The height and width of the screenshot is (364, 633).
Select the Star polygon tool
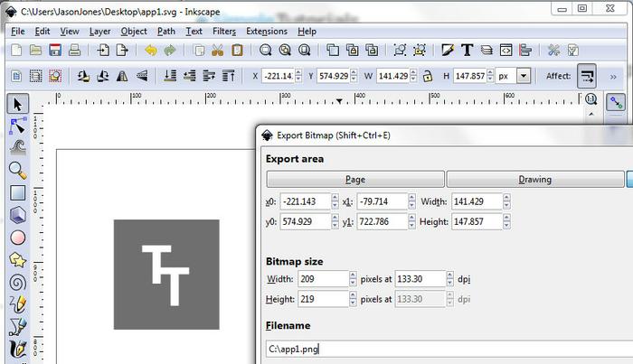(x=17, y=260)
